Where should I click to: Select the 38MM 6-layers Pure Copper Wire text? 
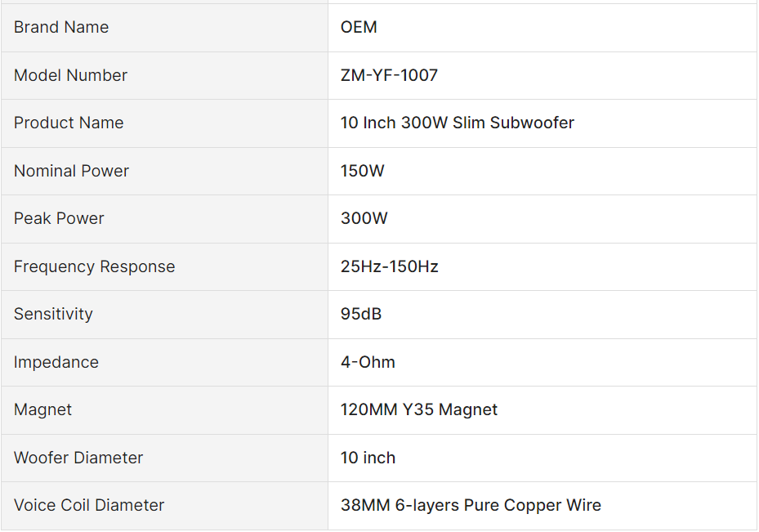(471, 505)
